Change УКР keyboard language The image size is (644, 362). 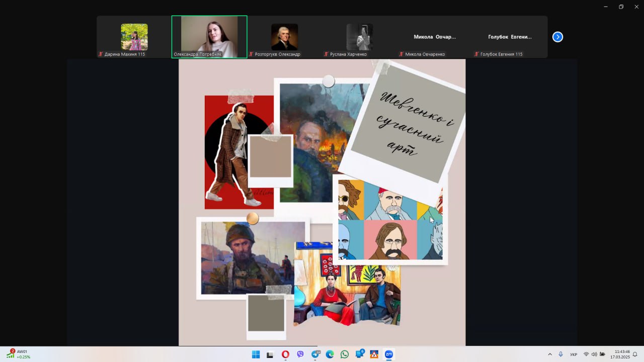tap(574, 354)
